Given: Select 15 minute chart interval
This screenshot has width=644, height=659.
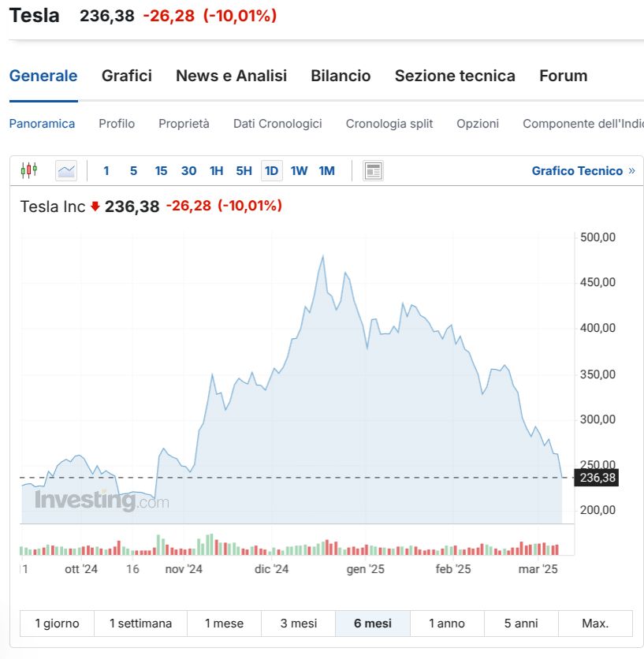Looking at the screenshot, I should coord(161,170).
